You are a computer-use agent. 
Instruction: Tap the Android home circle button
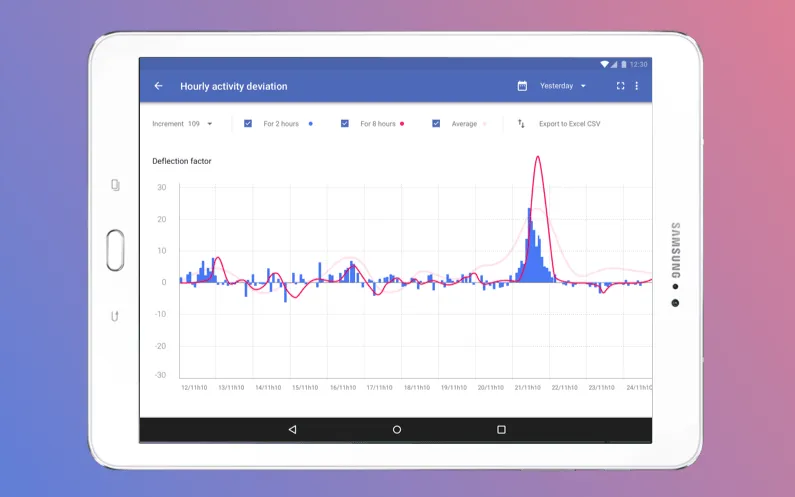tap(397, 430)
